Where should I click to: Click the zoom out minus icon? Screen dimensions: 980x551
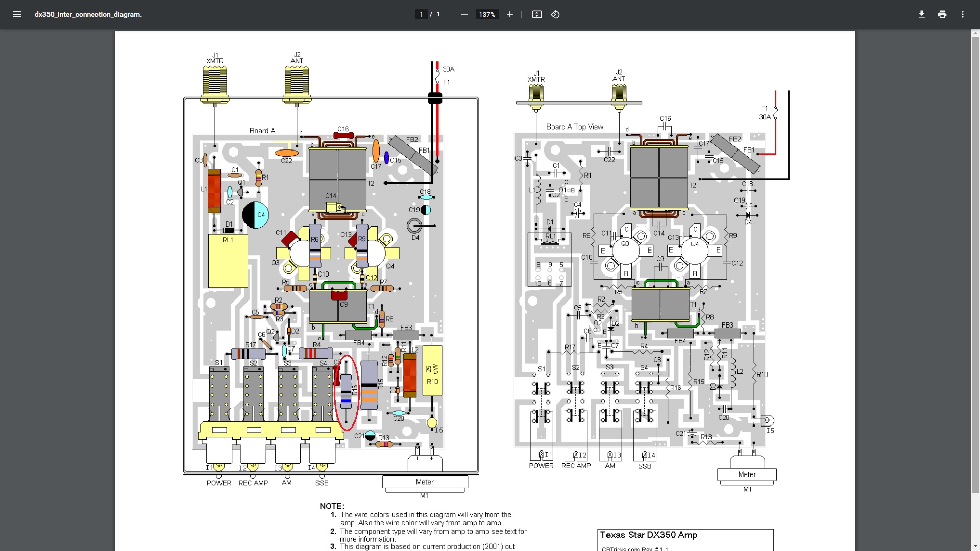pyautogui.click(x=464, y=14)
